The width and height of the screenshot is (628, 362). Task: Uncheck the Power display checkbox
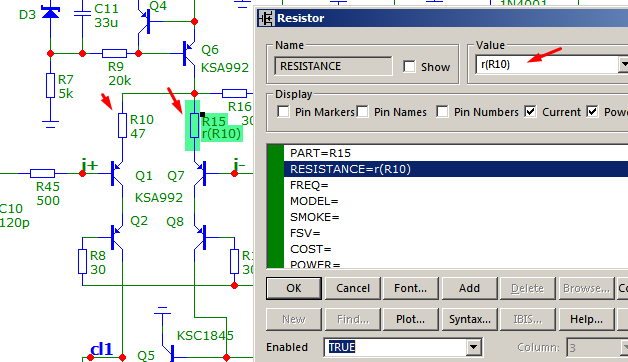tap(592, 112)
